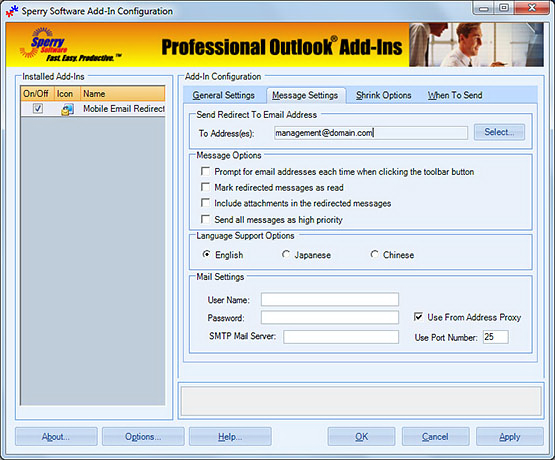This screenshot has height=460, width=555.
Task: Toggle the Mobile Email Redirect On/Off checkbox
Action: click(x=38, y=108)
